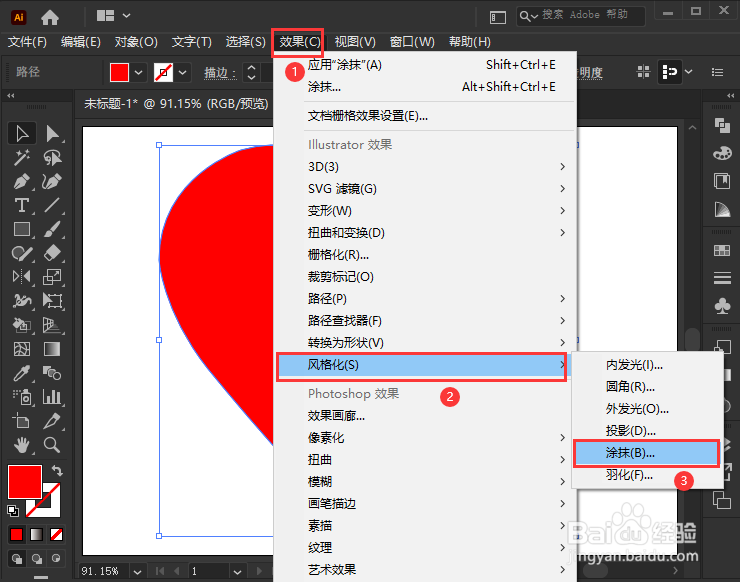Viewport: 740px width, 582px height.
Task: Open the 对象(O) menu
Action: 136,42
